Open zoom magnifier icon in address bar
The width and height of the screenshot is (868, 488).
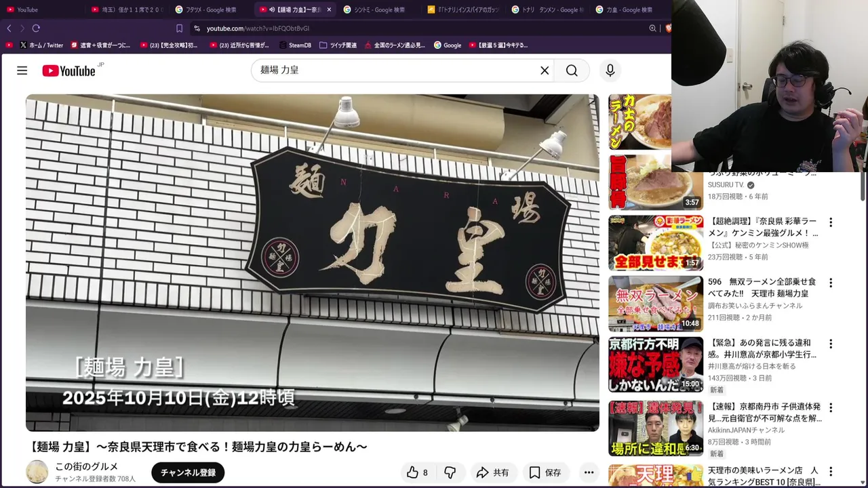click(x=652, y=28)
